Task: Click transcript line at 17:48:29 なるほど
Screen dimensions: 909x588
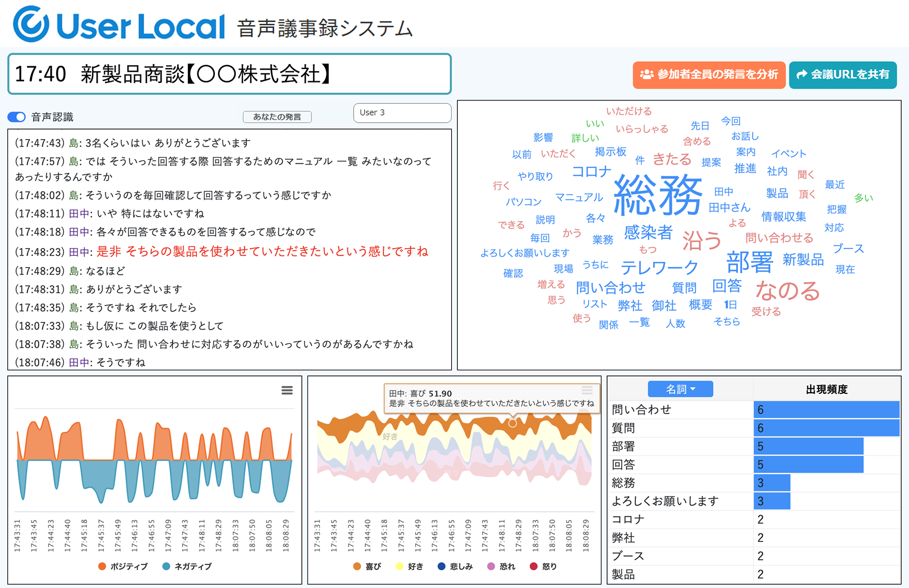Action: tap(70, 271)
